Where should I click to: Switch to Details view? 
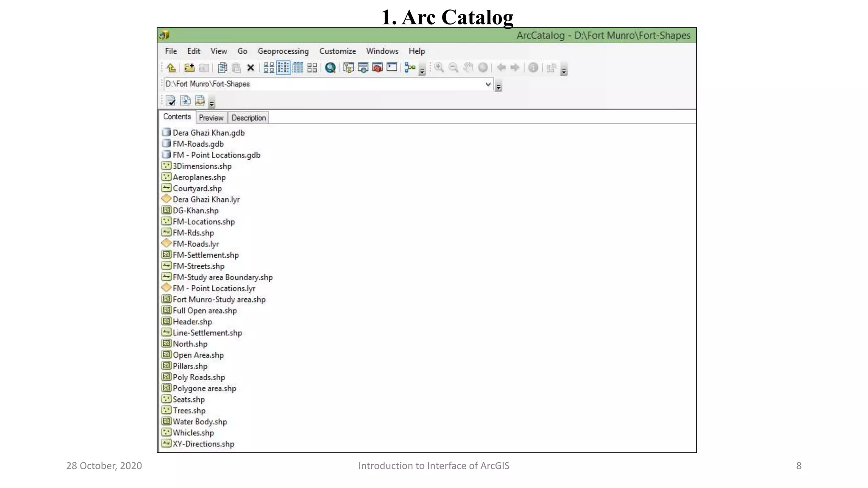298,67
